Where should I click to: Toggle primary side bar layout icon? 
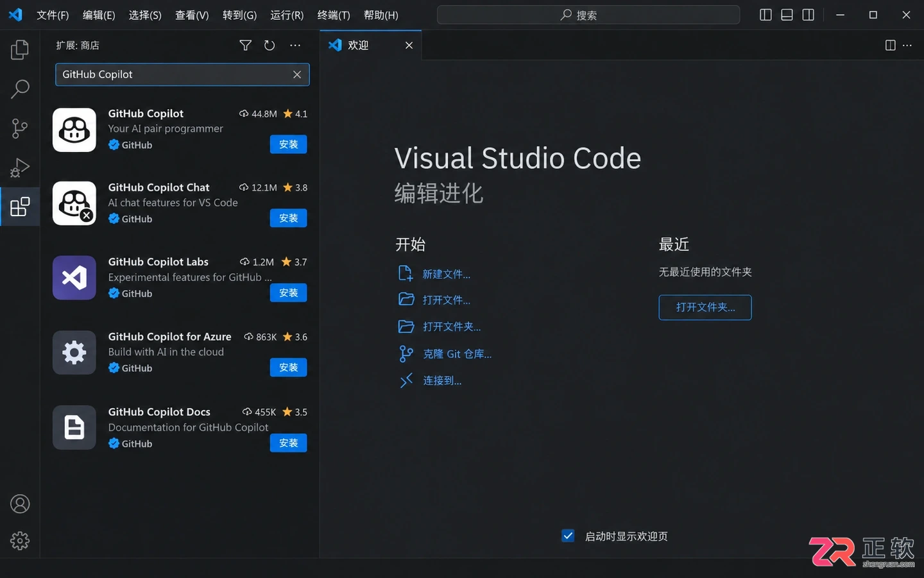[766, 15]
